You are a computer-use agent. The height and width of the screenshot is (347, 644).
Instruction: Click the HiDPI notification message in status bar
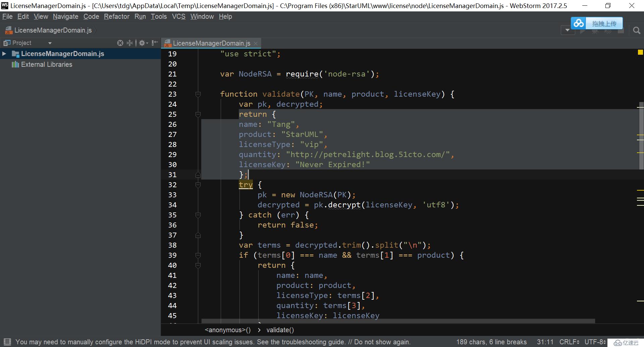[x=213, y=342]
